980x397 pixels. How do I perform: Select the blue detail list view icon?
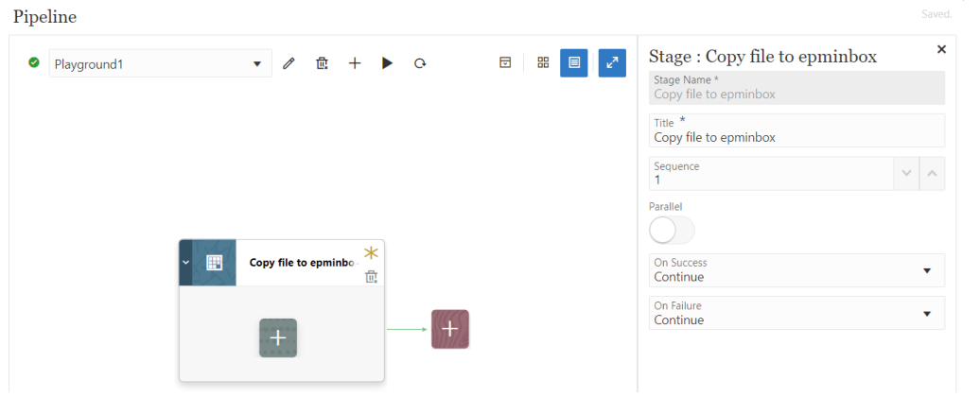(574, 62)
